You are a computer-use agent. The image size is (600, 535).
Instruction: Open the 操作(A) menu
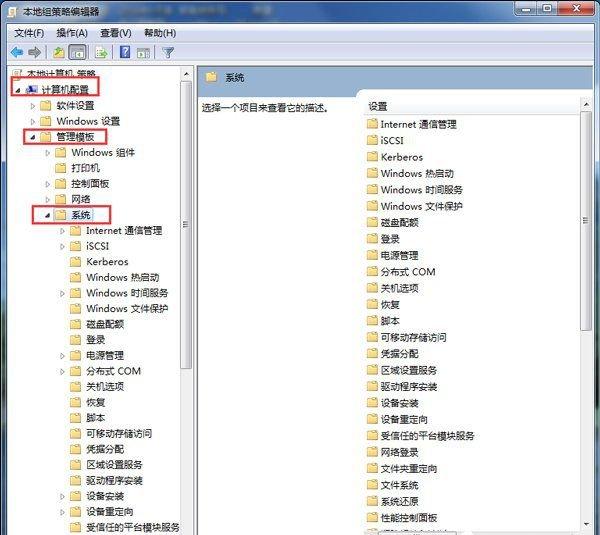(72, 33)
